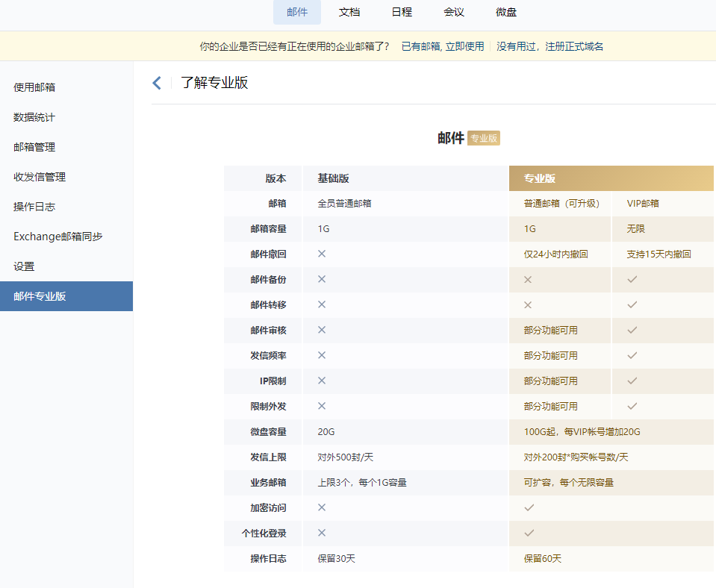Click the checkmark in 加密访问 专业版 cell

point(529,507)
